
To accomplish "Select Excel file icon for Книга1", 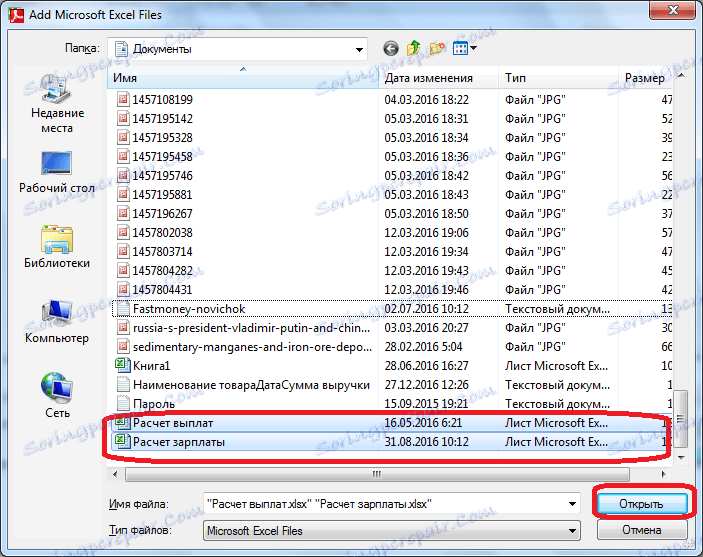I will click(x=123, y=365).
